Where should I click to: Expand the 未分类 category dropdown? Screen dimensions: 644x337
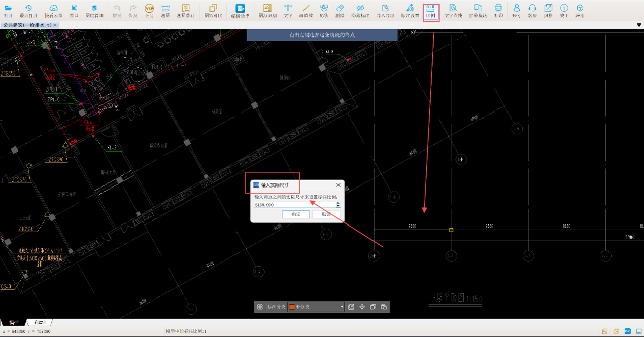[342, 307]
